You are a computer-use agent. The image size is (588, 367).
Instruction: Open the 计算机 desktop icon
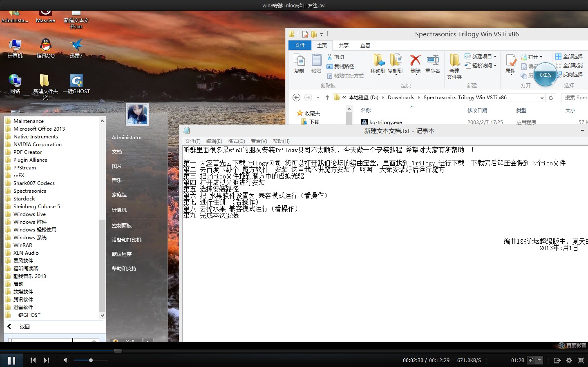[15, 49]
